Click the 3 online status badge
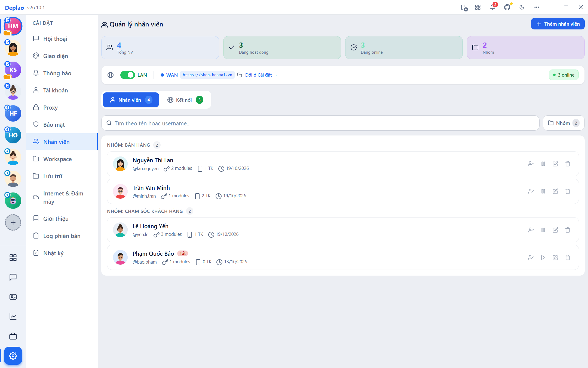Screen dimensions: 588x368 coord(564,75)
